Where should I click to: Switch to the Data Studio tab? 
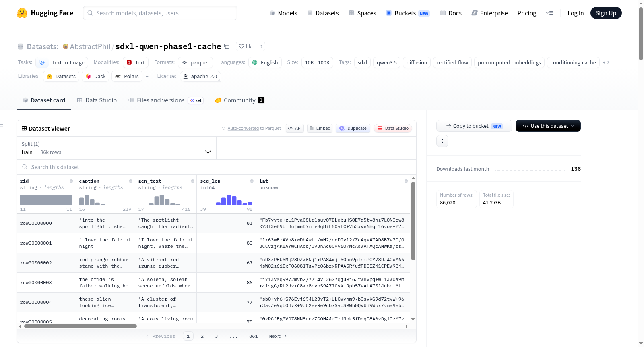pos(97,100)
